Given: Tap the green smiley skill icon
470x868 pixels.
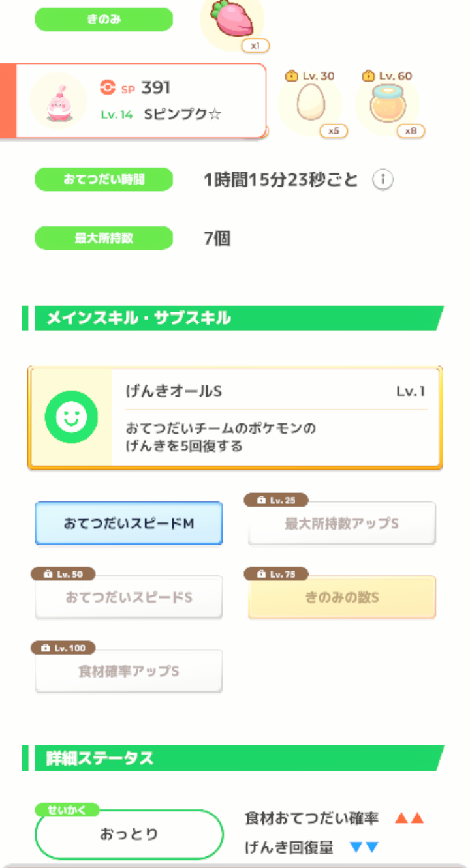Looking at the screenshot, I should (x=71, y=418).
